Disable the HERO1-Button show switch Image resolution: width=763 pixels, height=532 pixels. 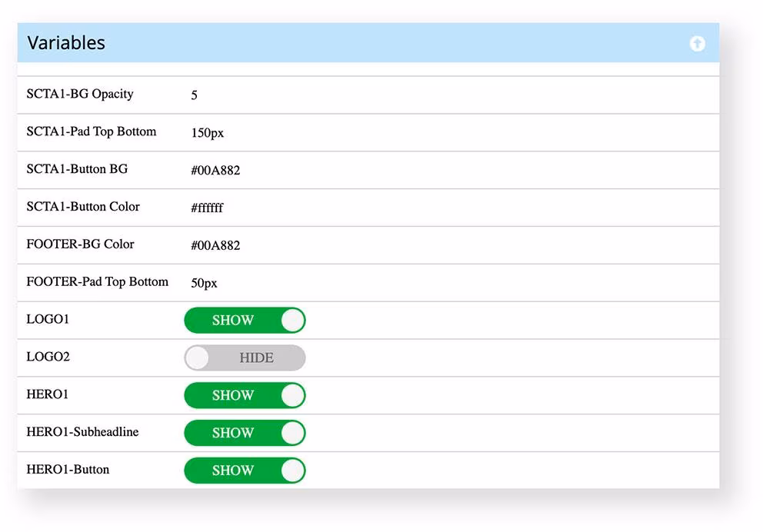click(245, 471)
